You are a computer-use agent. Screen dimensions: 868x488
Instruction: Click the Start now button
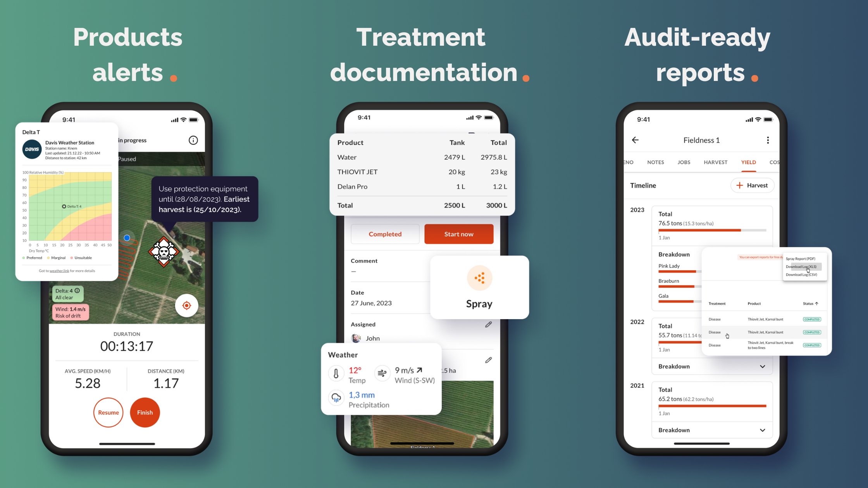pos(459,234)
